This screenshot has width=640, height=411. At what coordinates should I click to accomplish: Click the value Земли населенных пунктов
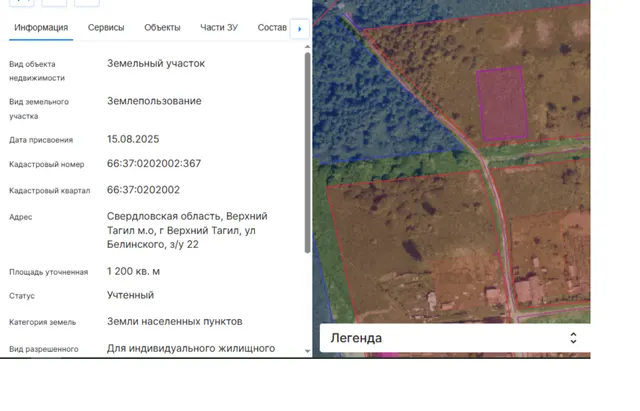click(x=175, y=322)
